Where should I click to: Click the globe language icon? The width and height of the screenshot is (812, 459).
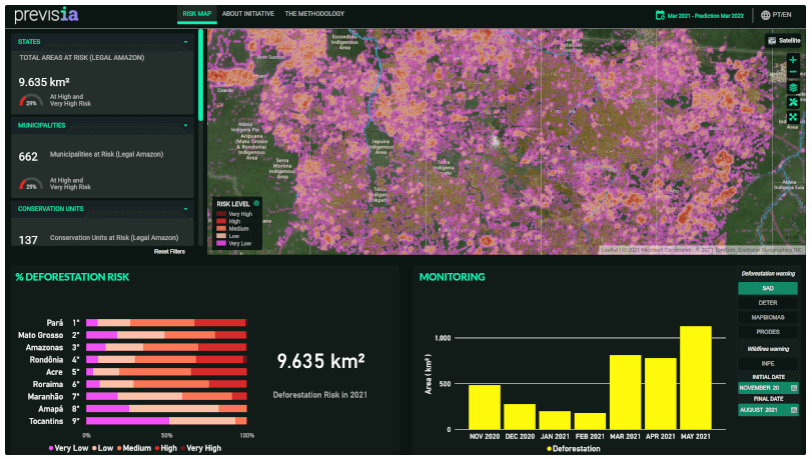[x=765, y=15]
